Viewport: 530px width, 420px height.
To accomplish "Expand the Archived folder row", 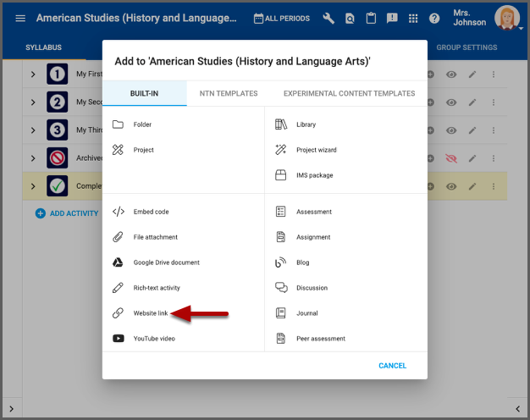I will click(33, 157).
